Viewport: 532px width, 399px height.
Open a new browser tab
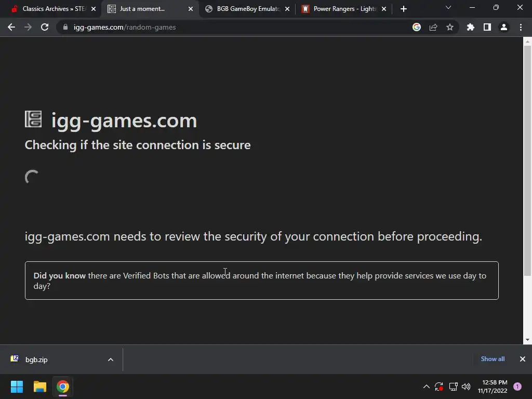point(403,9)
